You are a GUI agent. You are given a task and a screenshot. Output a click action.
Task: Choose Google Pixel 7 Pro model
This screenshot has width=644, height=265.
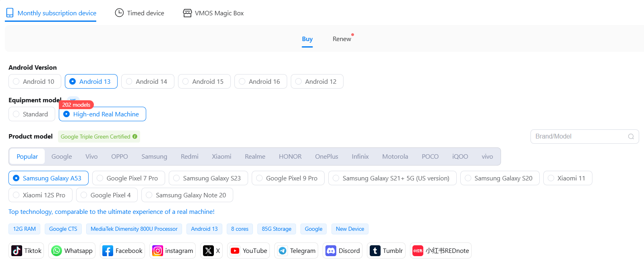[x=128, y=178]
